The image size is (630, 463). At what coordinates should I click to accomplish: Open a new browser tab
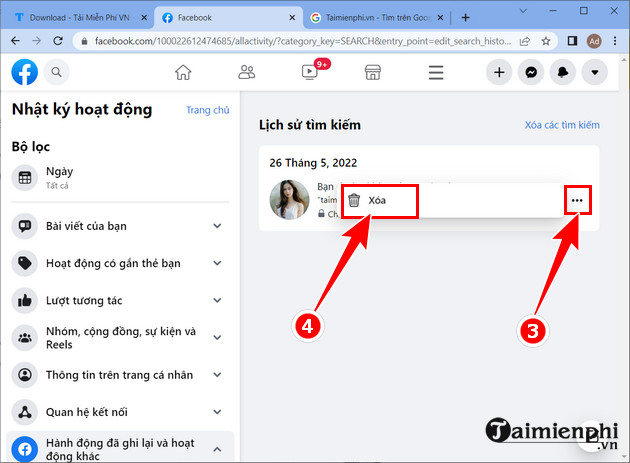(x=465, y=18)
